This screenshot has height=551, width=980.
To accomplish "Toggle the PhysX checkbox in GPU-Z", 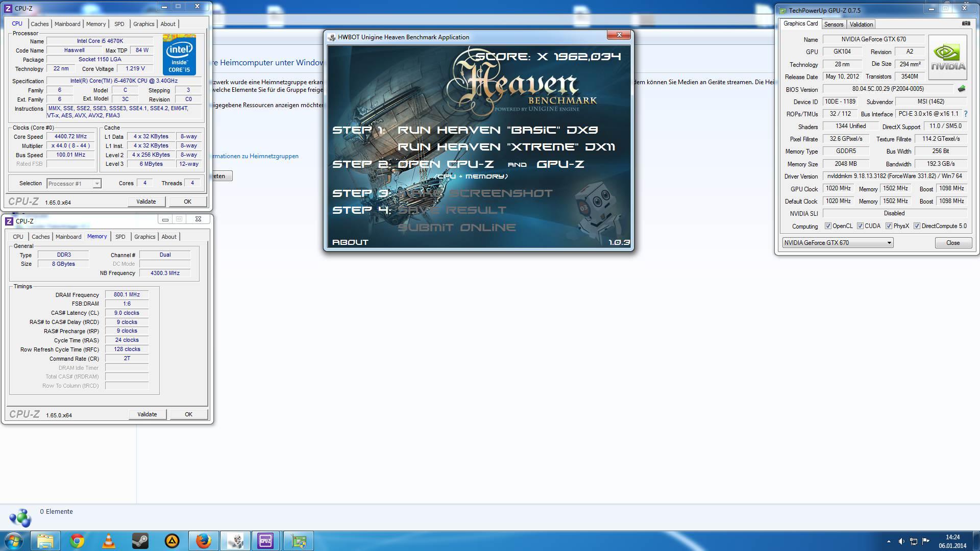I will pos(889,226).
